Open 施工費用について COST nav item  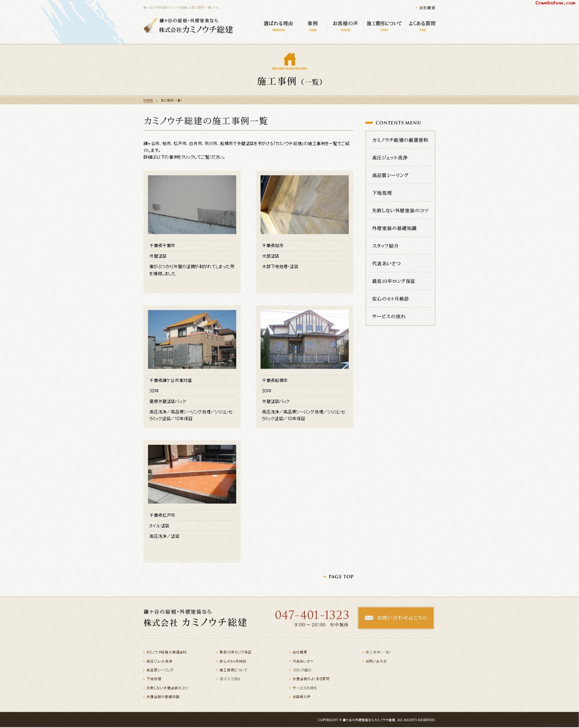pyautogui.click(x=384, y=26)
